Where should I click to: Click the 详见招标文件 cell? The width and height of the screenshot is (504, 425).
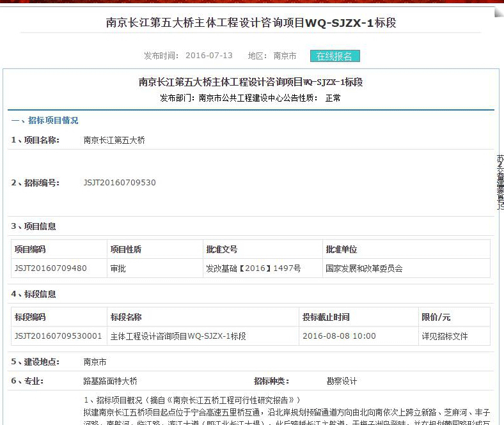click(445, 336)
